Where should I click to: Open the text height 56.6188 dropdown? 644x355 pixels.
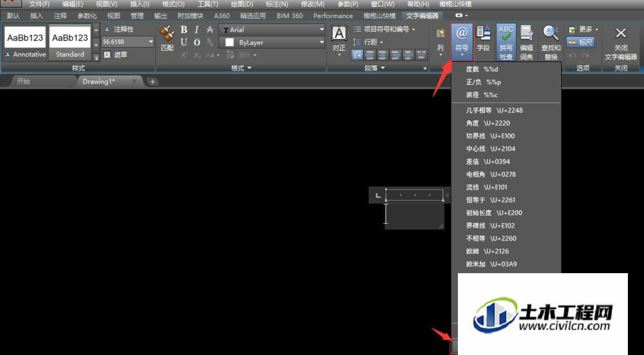click(151, 42)
